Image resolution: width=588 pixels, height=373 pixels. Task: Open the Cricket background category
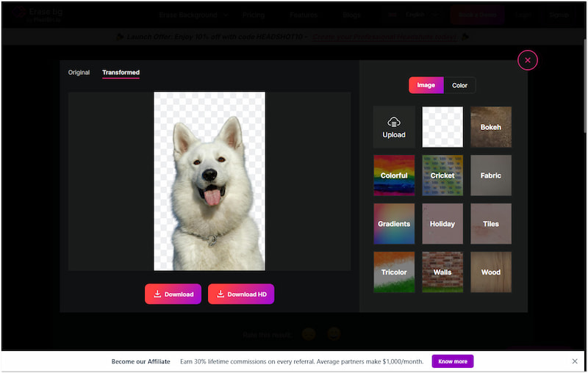442,175
